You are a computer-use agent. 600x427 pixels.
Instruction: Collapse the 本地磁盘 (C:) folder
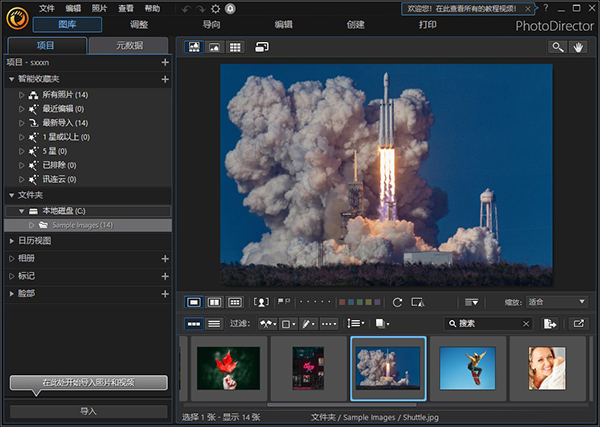21,211
